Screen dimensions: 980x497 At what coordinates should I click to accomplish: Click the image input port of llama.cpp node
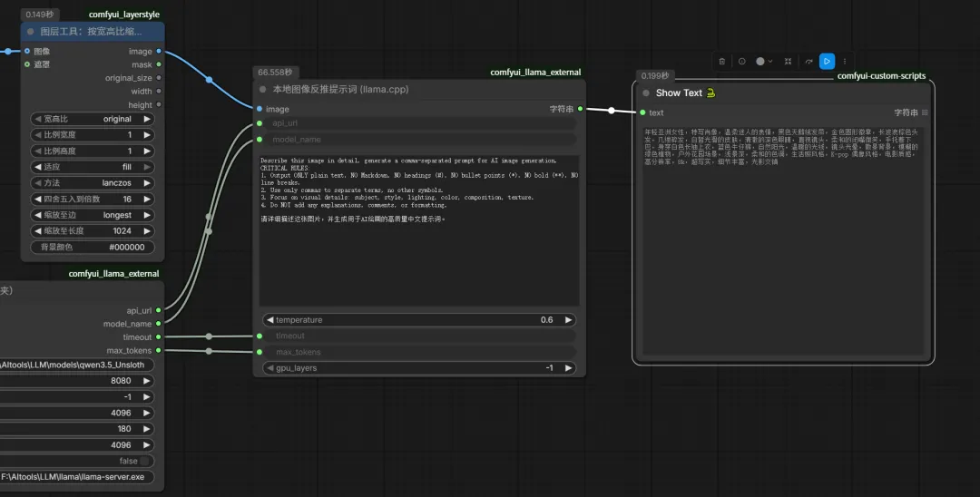(x=260, y=109)
